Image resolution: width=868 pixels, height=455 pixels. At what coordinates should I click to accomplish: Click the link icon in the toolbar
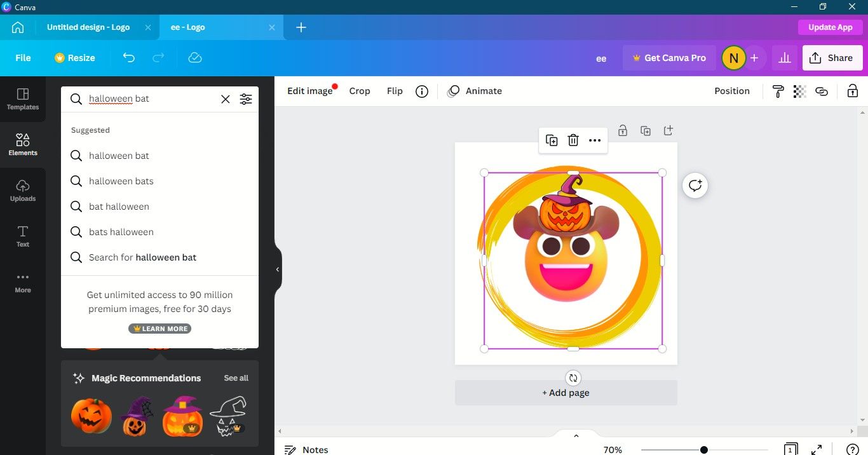(x=822, y=92)
